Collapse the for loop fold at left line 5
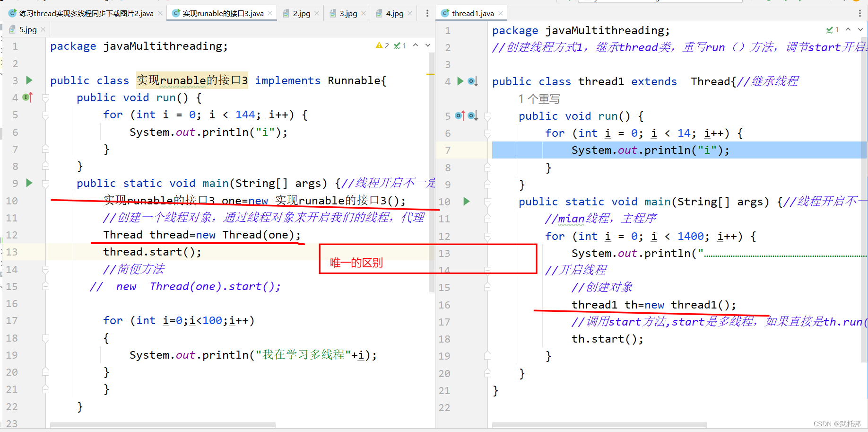 tap(45, 115)
